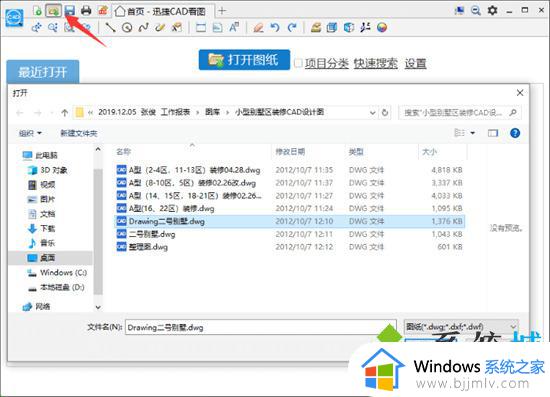This screenshot has height=397, width=550.
Task: Click the redo arrow icon
Action: [x=292, y=27]
